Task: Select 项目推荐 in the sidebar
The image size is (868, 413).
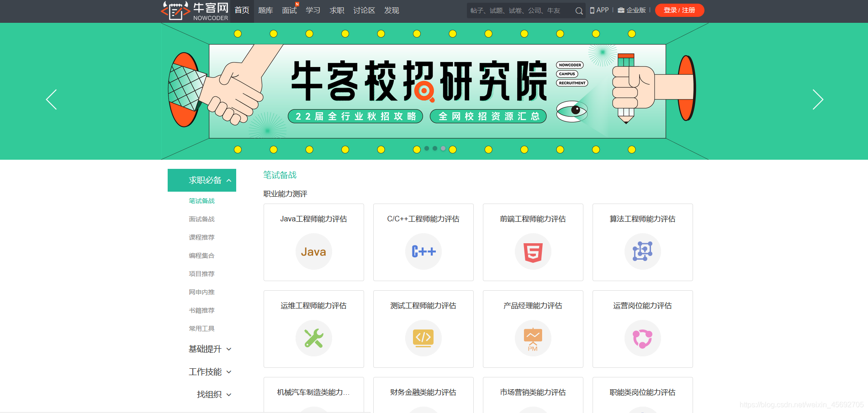Action: (x=201, y=274)
